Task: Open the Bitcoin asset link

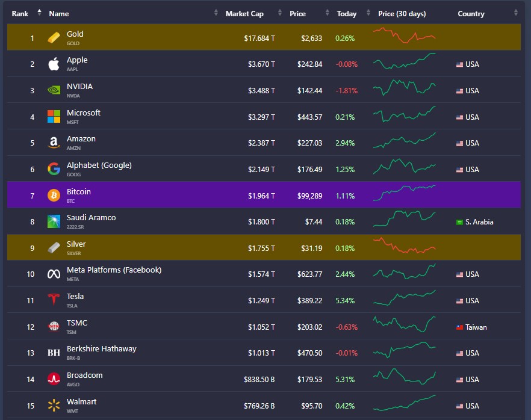Action: pyautogui.click(x=78, y=191)
